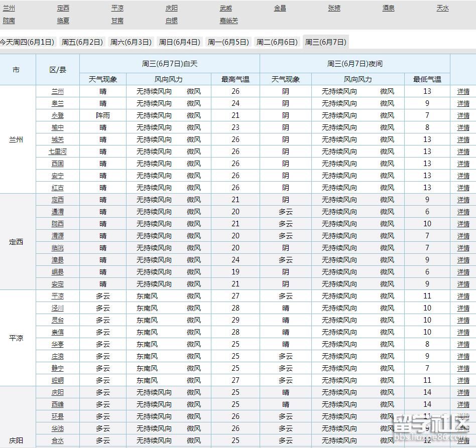Open the 崆峒 district forecast link

[x=57, y=380]
